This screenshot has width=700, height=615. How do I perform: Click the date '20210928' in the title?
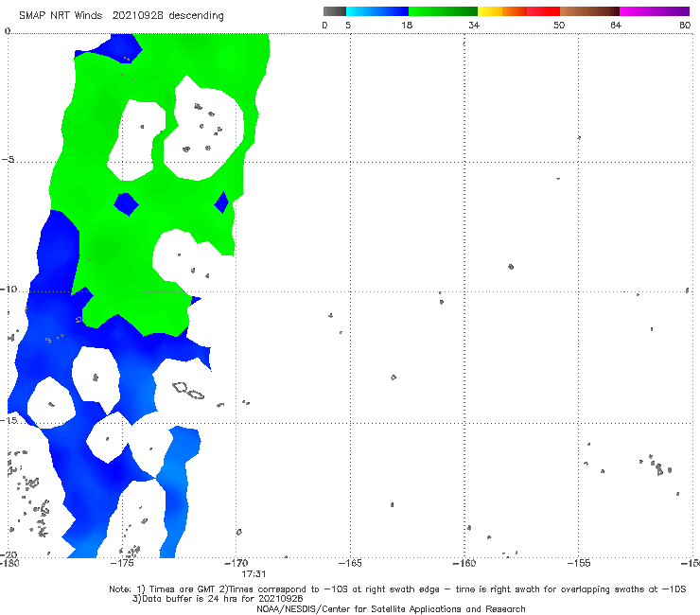pos(137,15)
